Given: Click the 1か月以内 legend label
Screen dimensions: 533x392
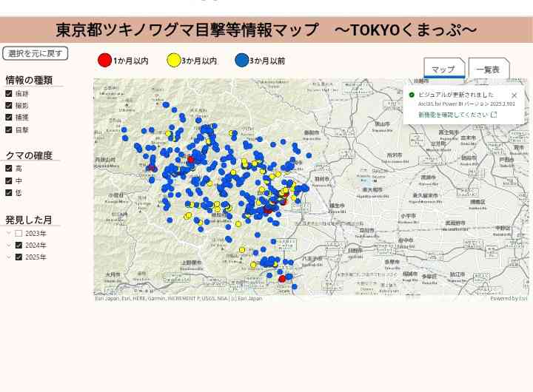Looking at the screenshot, I should (131, 61).
